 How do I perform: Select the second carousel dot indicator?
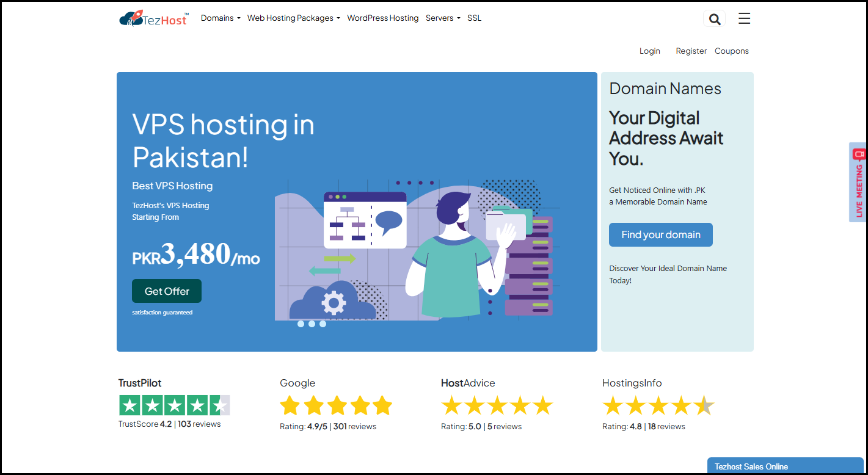tap(312, 325)
